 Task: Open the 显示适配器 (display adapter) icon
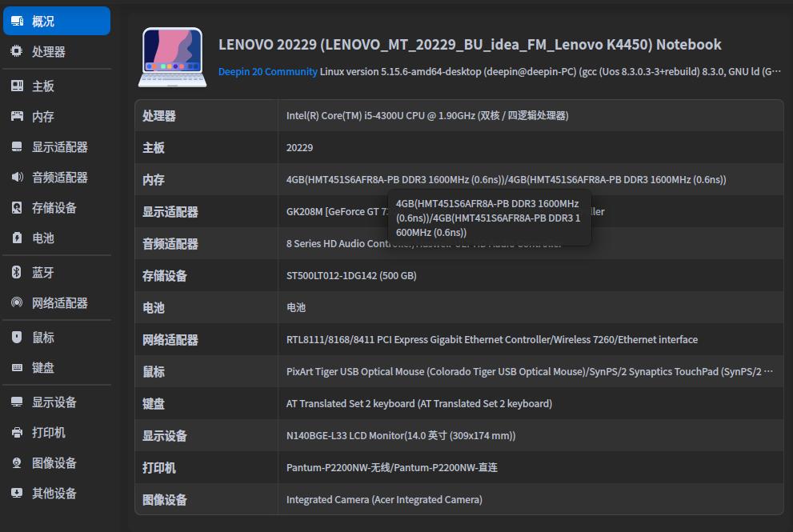17,146
